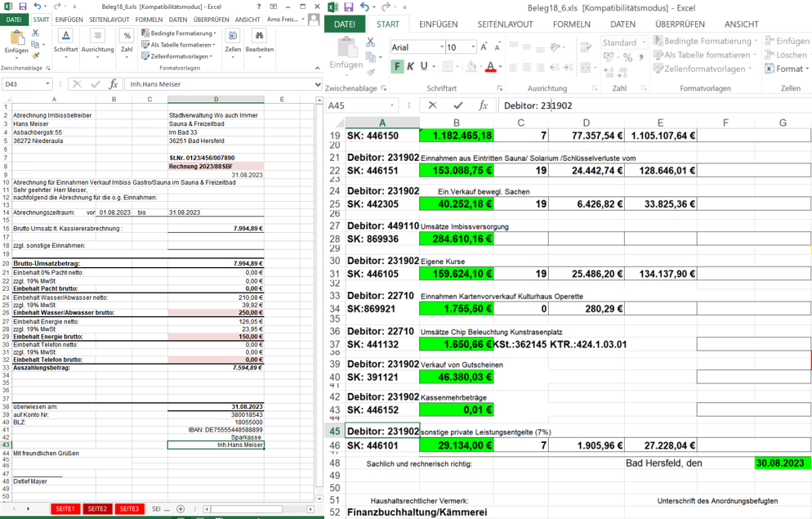The height and width of the screenshot is (519, 812).
Task: Click formula bar text Debitor: 231902
Action: [538, 105]
